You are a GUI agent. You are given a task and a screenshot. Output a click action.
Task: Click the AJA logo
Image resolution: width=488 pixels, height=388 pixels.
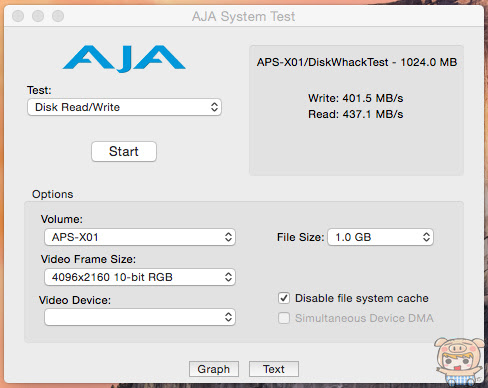coord(124,59)
